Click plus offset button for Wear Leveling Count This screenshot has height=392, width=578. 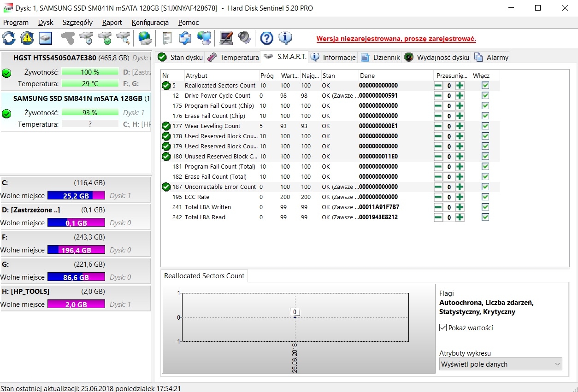[460, 126]
